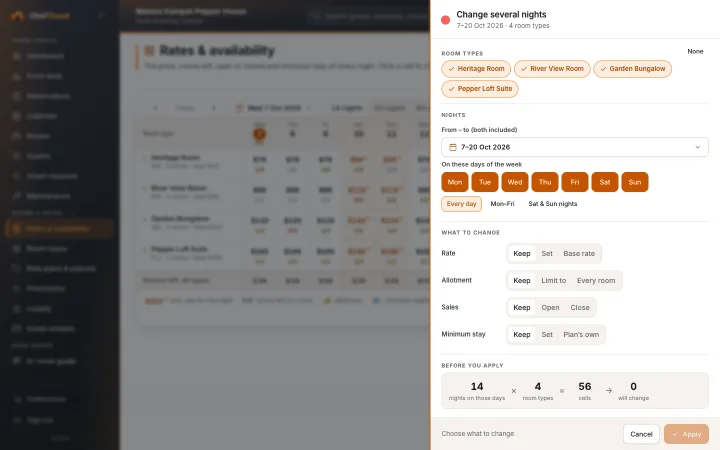Toggle the Fri weekday button
This screenshot has width=720, height=450.
point(575,182)
